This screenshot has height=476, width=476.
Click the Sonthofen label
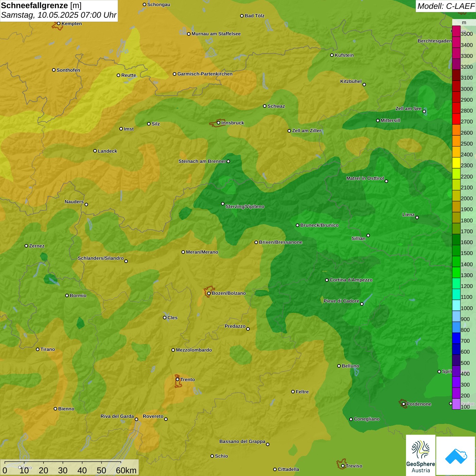pos(68,70)
